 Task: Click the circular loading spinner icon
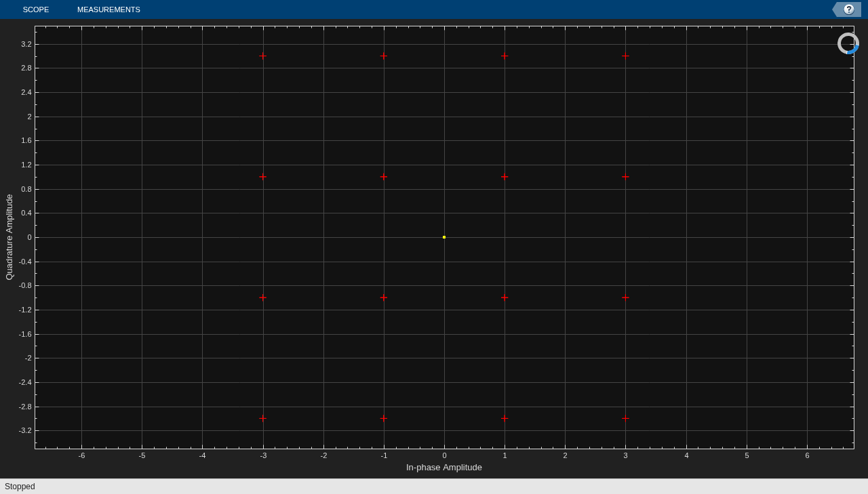848,43
